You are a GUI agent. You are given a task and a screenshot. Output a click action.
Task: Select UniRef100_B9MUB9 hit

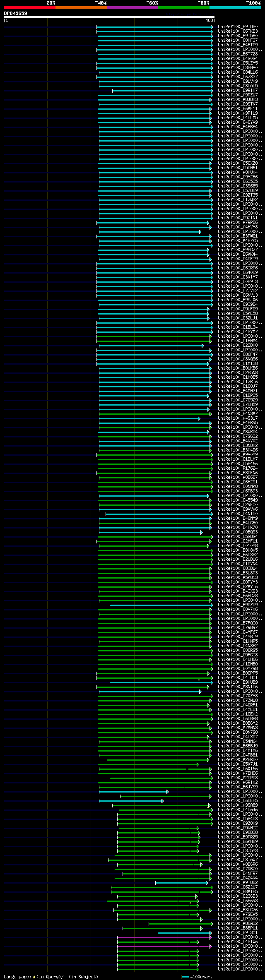tap(238, 682)
